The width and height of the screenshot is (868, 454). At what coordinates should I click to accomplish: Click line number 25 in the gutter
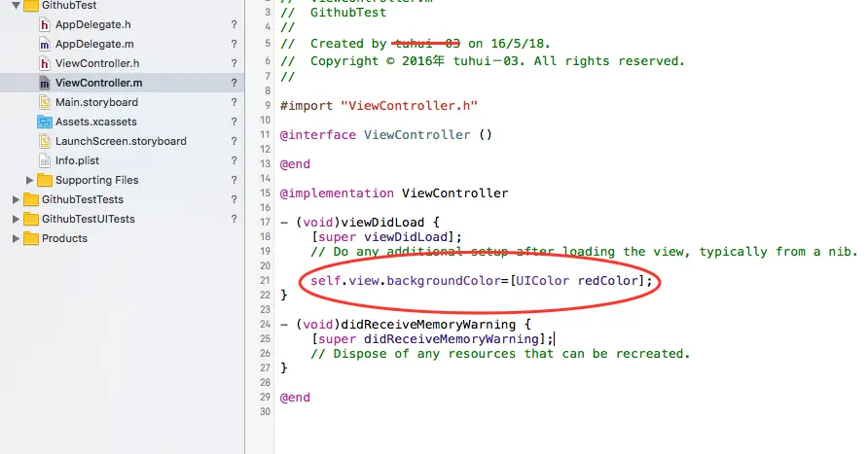click(x=265, y=339)
